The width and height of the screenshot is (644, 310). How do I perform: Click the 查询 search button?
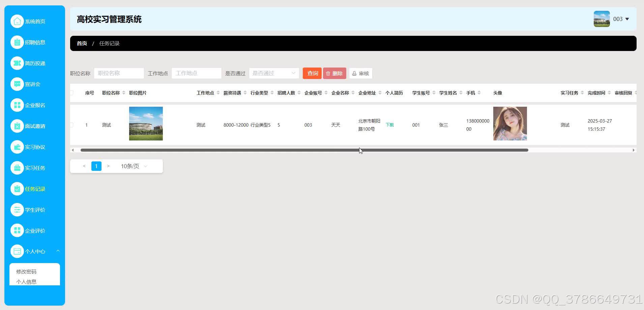click(312, 73)
